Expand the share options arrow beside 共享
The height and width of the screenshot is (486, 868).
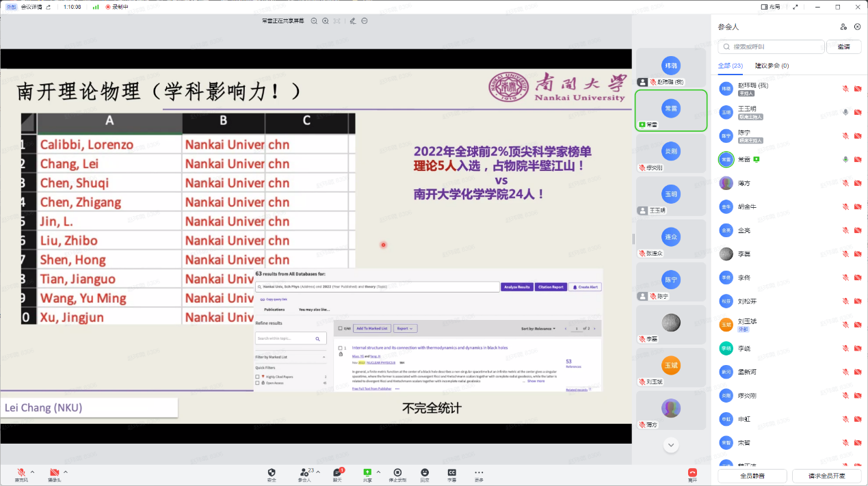click(378, 472)
